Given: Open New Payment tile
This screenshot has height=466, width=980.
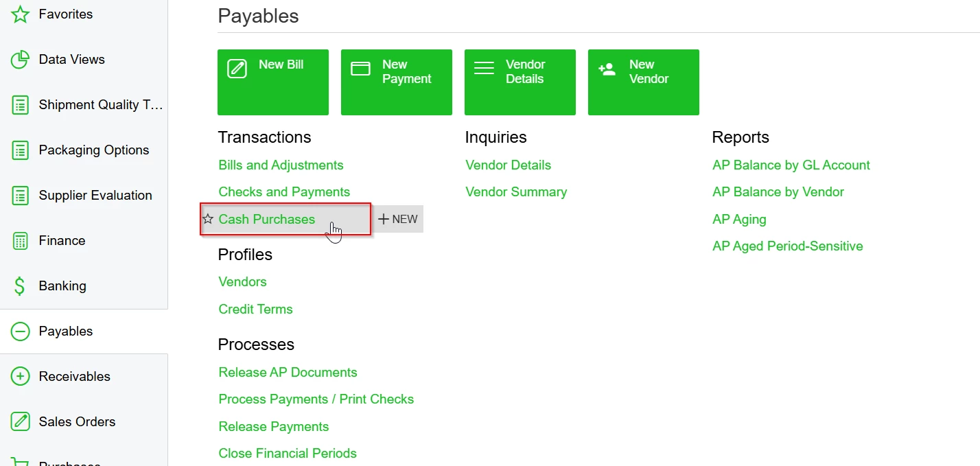Looking at the screenshot, I should coord(397,82).
